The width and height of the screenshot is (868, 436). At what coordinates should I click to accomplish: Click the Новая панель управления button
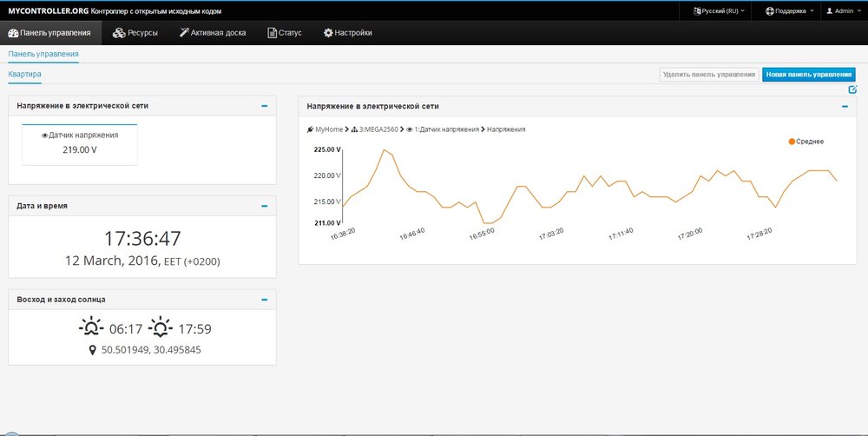[808, 75]
